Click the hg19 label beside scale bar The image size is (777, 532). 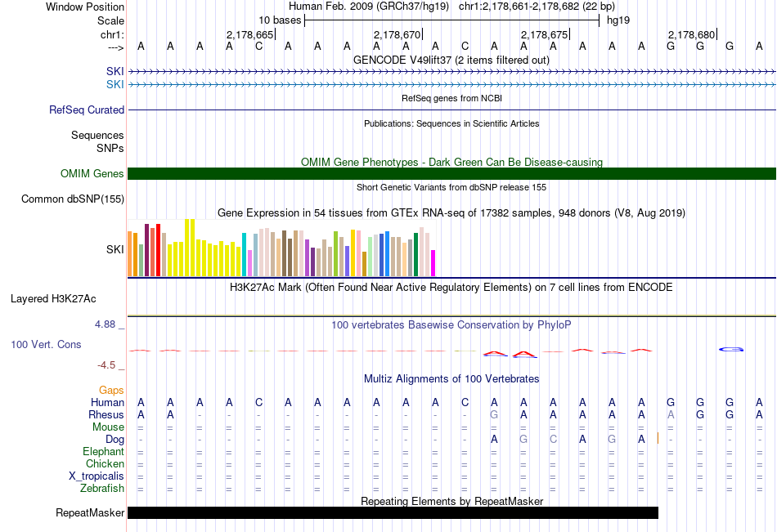coord(618,20)
